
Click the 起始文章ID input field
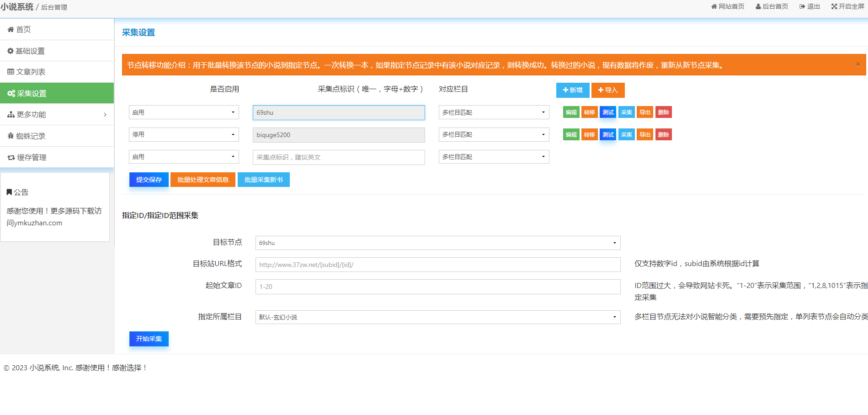coord(438,287)
